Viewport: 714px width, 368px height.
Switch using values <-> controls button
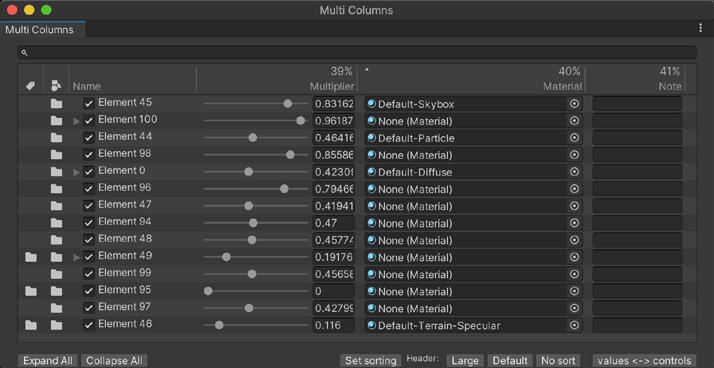(644, 361)
